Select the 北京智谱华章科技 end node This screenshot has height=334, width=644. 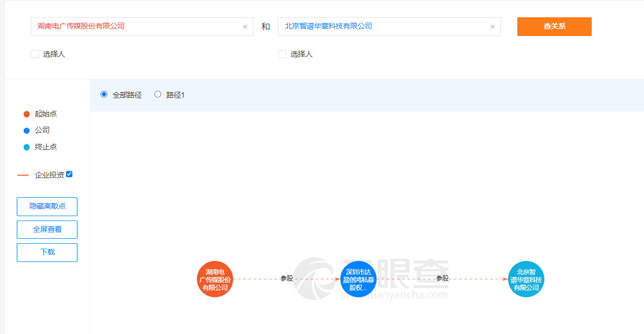(526, 279)
